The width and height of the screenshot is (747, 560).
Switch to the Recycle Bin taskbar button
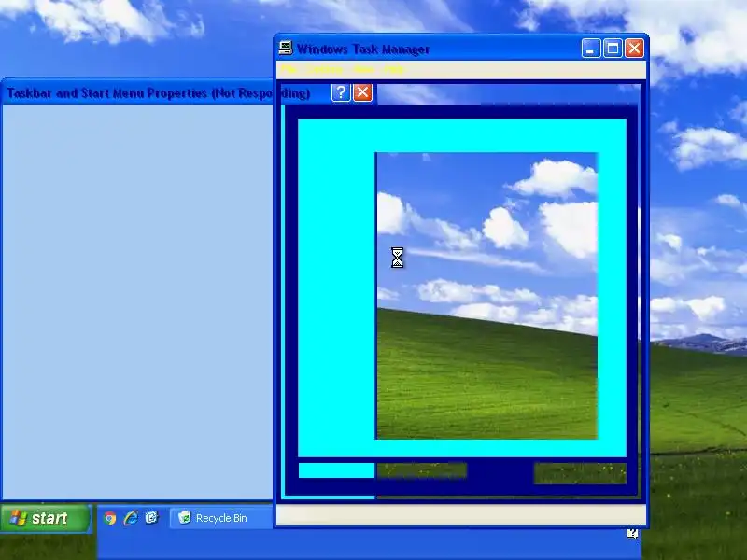click(x=221, y=518)
